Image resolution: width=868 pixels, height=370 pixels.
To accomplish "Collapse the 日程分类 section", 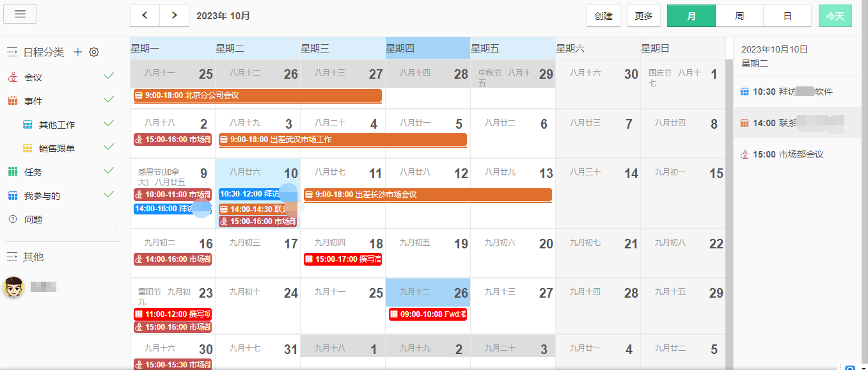I will (x=12, y=52).
